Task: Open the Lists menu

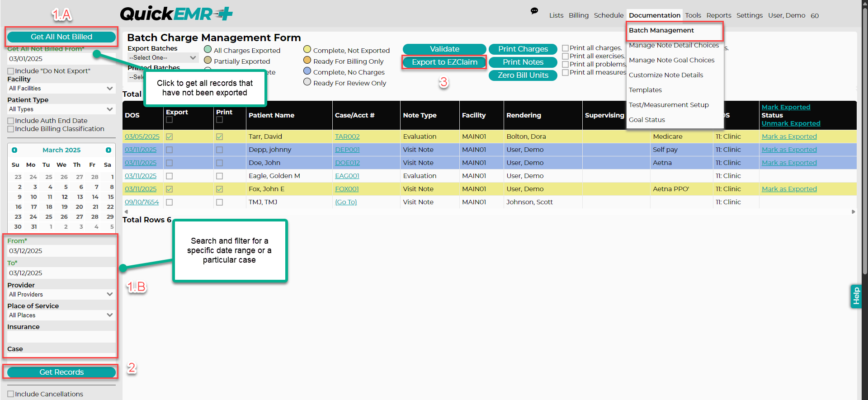Action: 556,15
